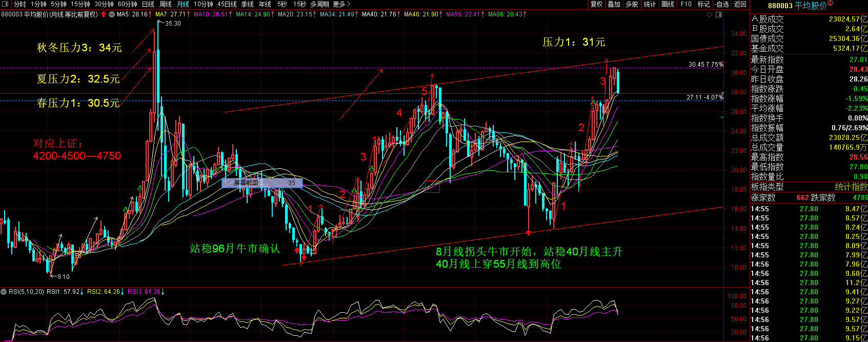868x342 pixels.
Task: Click the 标记 mark button
Action: pyautogui.click(x=704, y=4)
